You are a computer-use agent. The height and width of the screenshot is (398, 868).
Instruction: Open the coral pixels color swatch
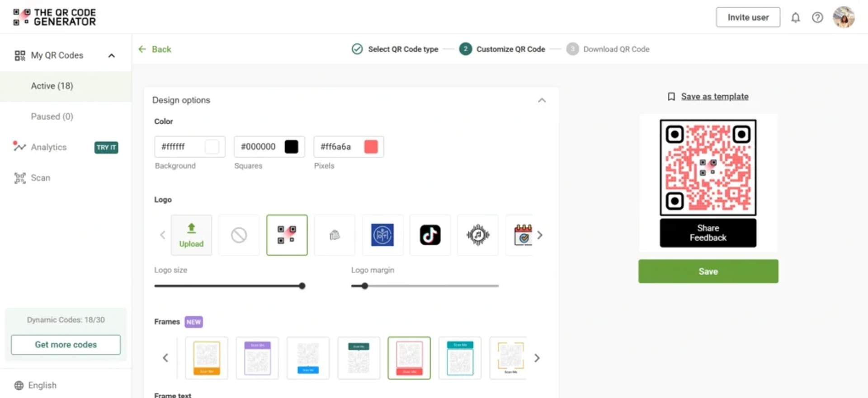(x=371, y=147)
